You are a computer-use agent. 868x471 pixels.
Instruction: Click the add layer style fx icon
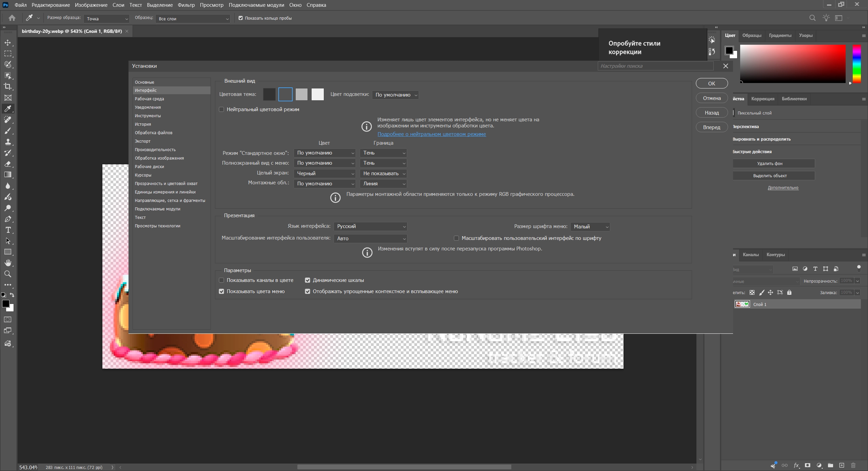tap(796, 465)
